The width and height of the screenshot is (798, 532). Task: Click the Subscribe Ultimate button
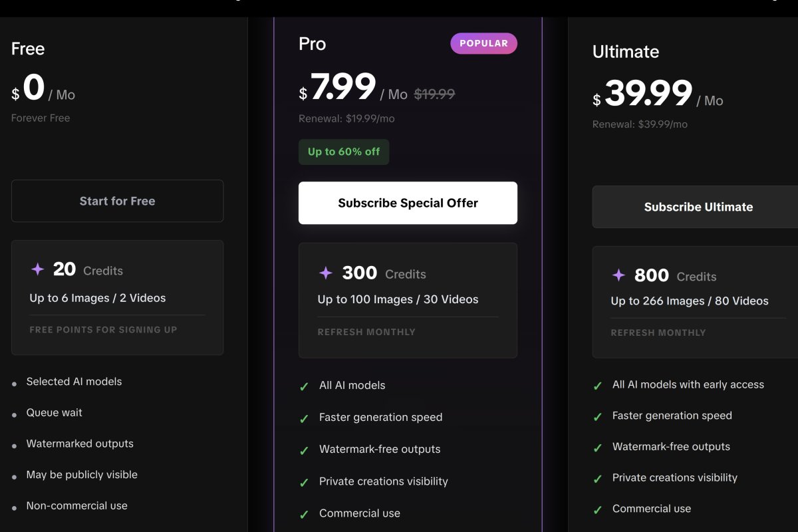pyautogui.click(x=698, y=207)
